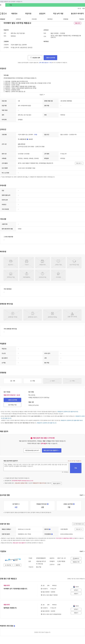Image resolution: width=85 pixels, height=644 pixels.
Task: Click the 장애인용 화장실 facility icon
Action: 52,315
